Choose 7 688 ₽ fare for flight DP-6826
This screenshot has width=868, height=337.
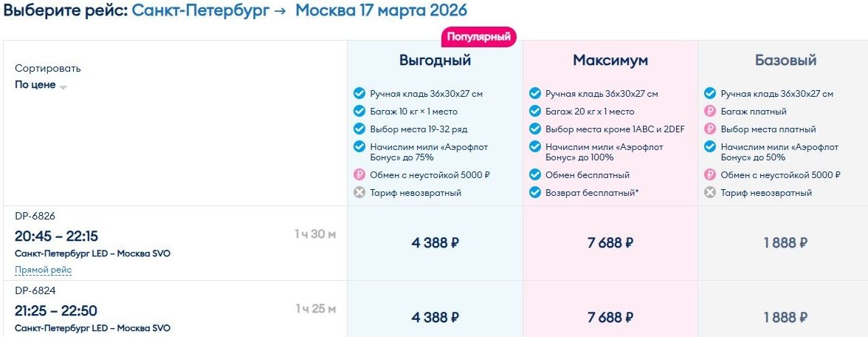(x=610, y=243)
